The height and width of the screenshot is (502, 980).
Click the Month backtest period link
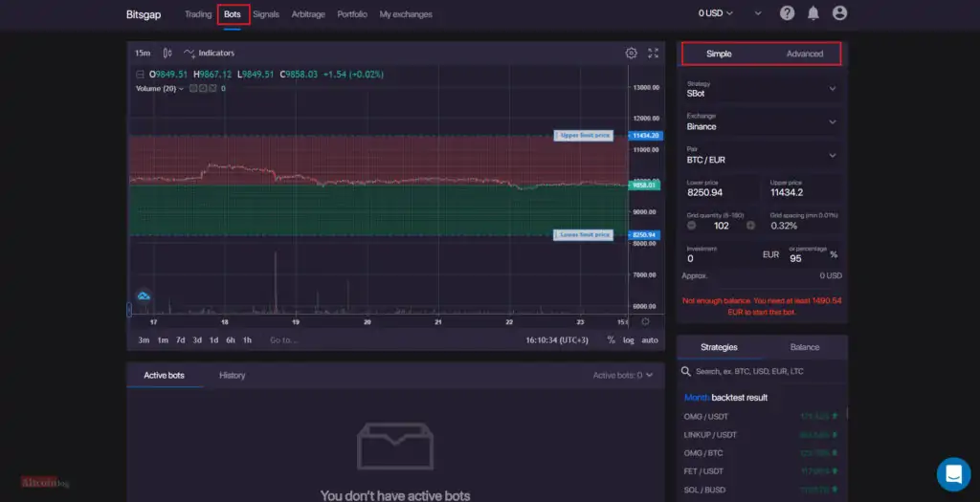pyautogui.click(x=697, y=398)
